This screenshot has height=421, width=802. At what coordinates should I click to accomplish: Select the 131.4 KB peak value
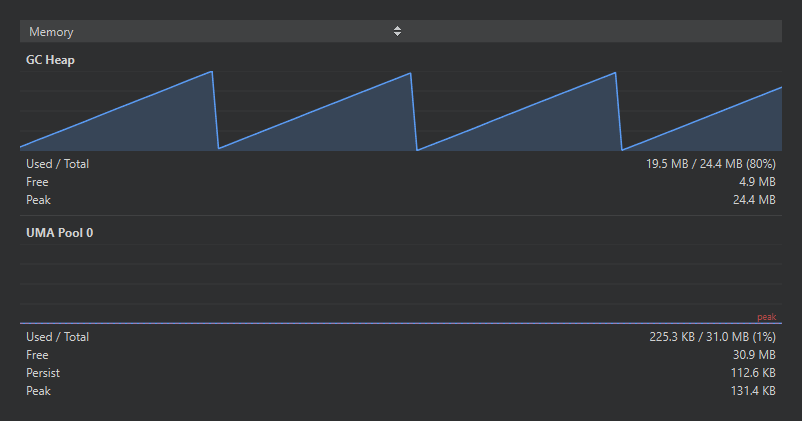(753, 390)
